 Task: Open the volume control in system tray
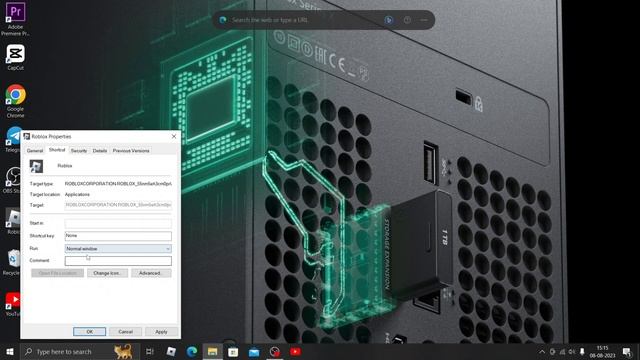(572, 351)
